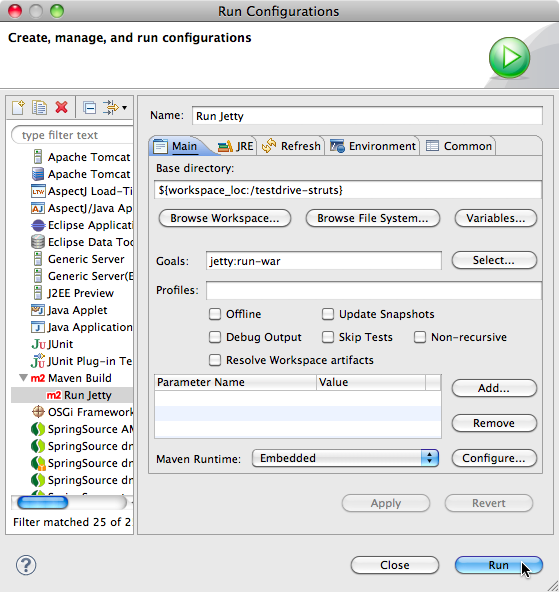The width and height of the screenshot is (559, 592).
Task: Click the JUnit Plug-in Test icon
Action: 38,361
